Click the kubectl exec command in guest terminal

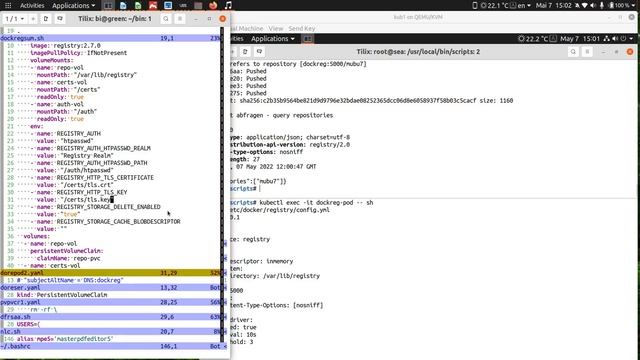pyautogui.click(x=316, y=202)
